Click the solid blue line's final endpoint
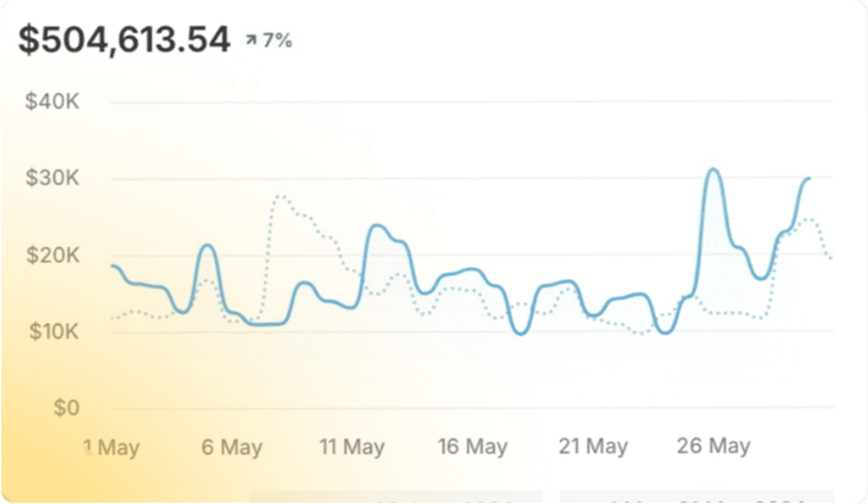Viewport: 868px width, 504px height. coord(809,178)
